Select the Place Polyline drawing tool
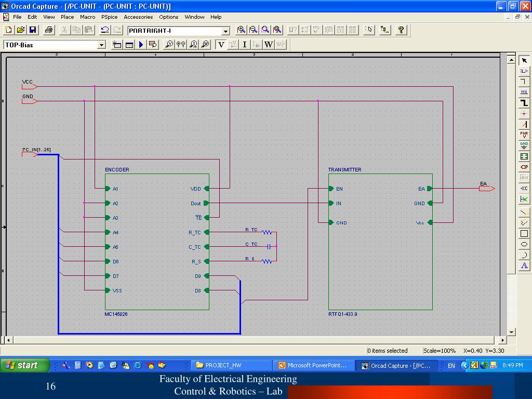The width and height of the screenshot is (532, 399). coord(524,223)
